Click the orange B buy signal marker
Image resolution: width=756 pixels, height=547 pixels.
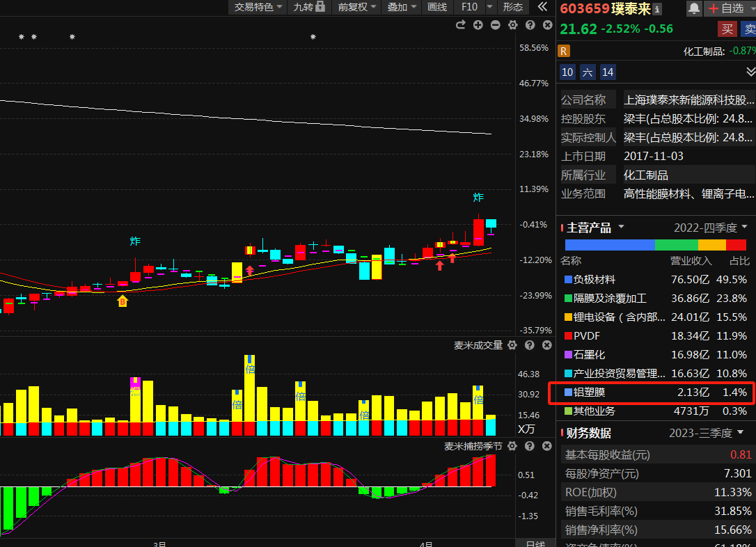point(123,301)
